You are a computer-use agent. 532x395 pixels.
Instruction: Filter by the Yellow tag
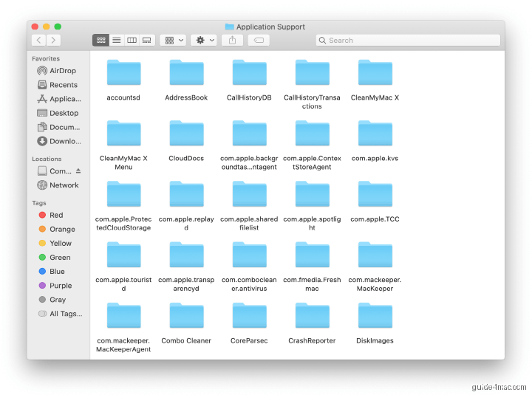[x=55, y=243]
